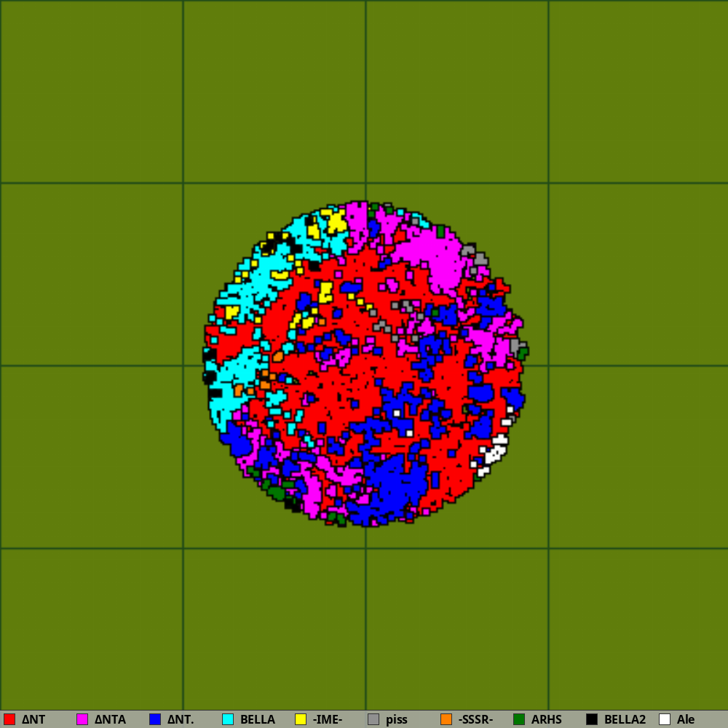Viewport: 728px width, 728px height.
Task: Click the yellow -IME- legend swatch
Action: (x=301, y=719)
